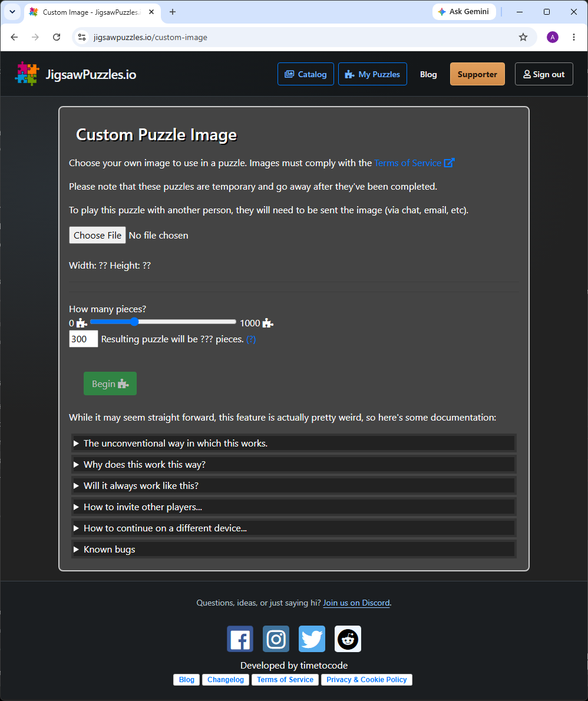The image size is (588, 701).
Task: Open the Terms of Service link in text
Action: 414,163
